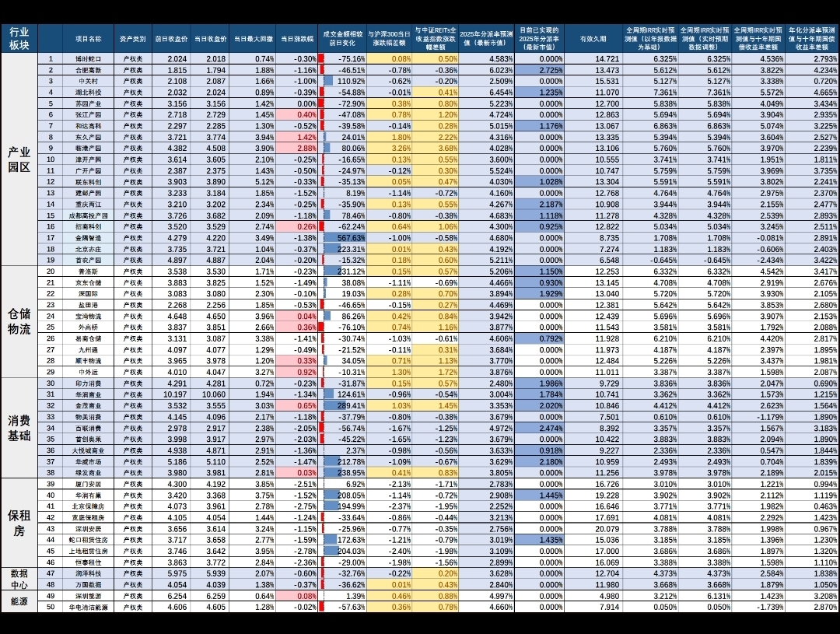
Task: Click the 19.228 duration cell
Action: 593,496
